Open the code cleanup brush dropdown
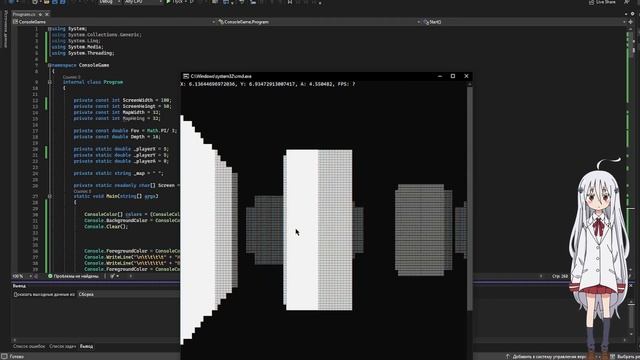640x360 pixels. click(x=114, y=276)
